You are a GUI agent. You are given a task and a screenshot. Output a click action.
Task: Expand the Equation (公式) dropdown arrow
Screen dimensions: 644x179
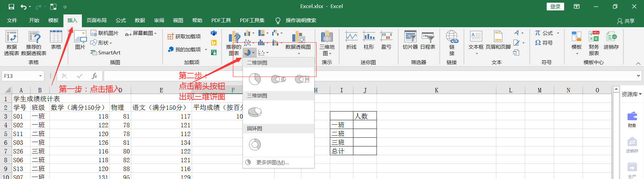(558, 33)
